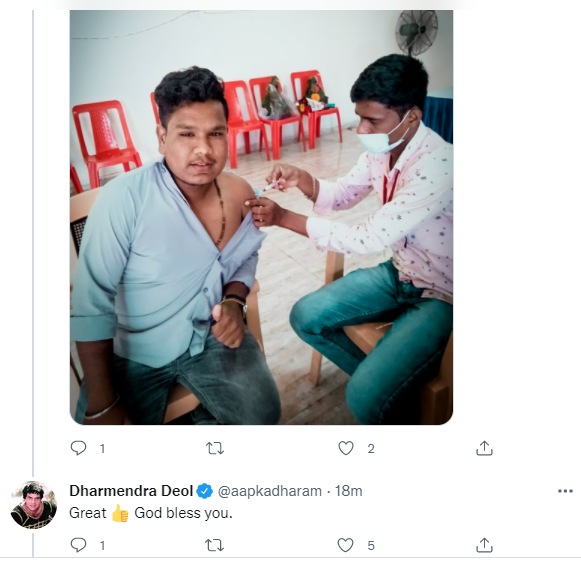Like the vaccination photo tweet
The height and width of the screenshot is (563, 581).
click(x=346, y=448)
